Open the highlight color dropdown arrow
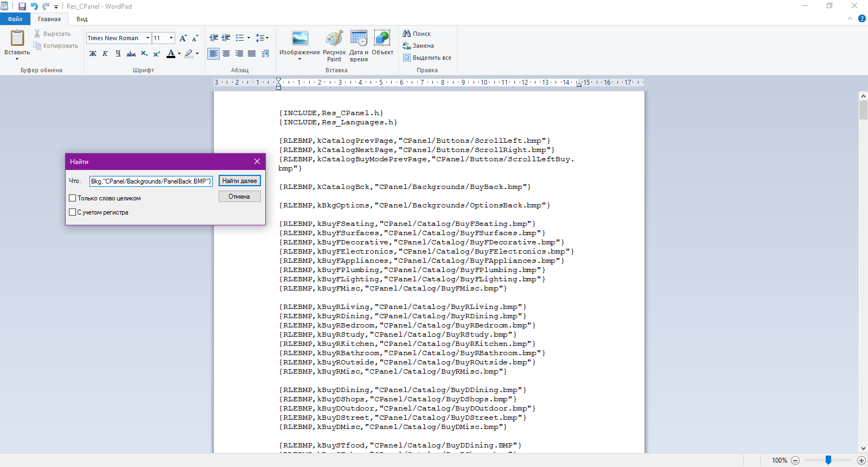The width and height of the screenshot is (868, 467). (x=197, y=53)
